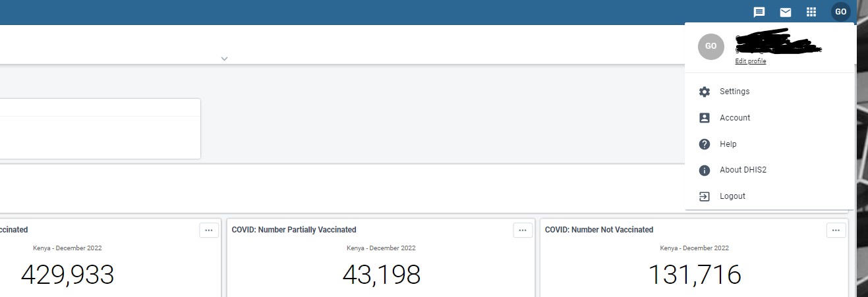Click the large GO avatar in profile dropdown
Screen dimensions: 868x297
(x=710, y=47)
